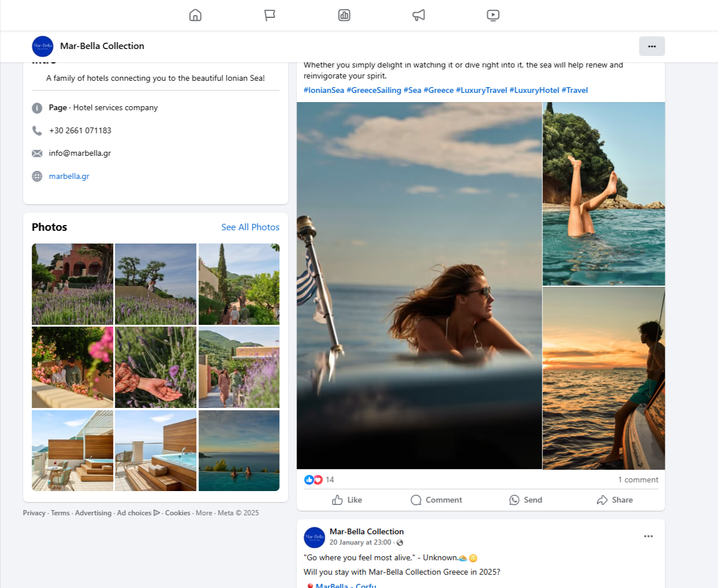Image resolution: width=718 pixels, height=588 pixels.
Task: Open the infinity pool sunset thumbnail
Action: pyautogui.click(x=239, y=451)
